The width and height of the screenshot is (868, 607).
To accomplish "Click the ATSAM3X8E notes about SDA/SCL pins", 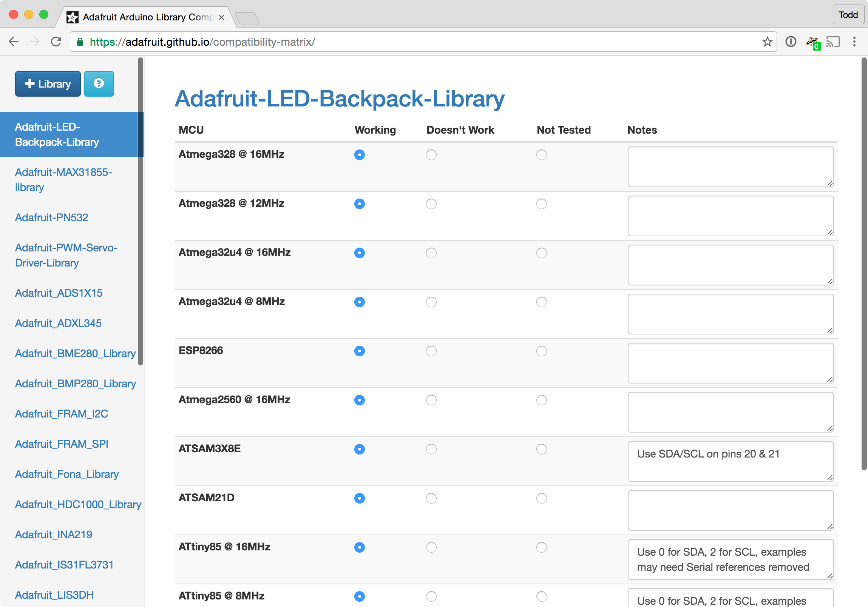I will [x=731, y=461].
